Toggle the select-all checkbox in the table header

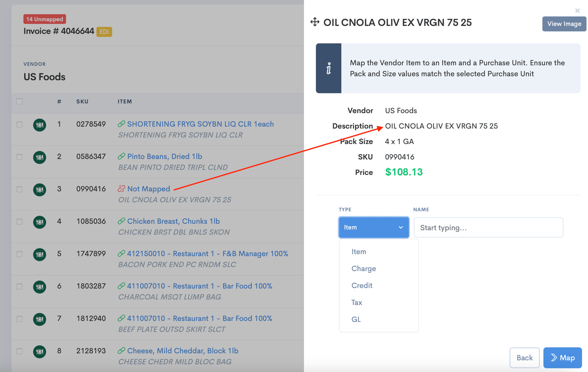coord(20,102)
